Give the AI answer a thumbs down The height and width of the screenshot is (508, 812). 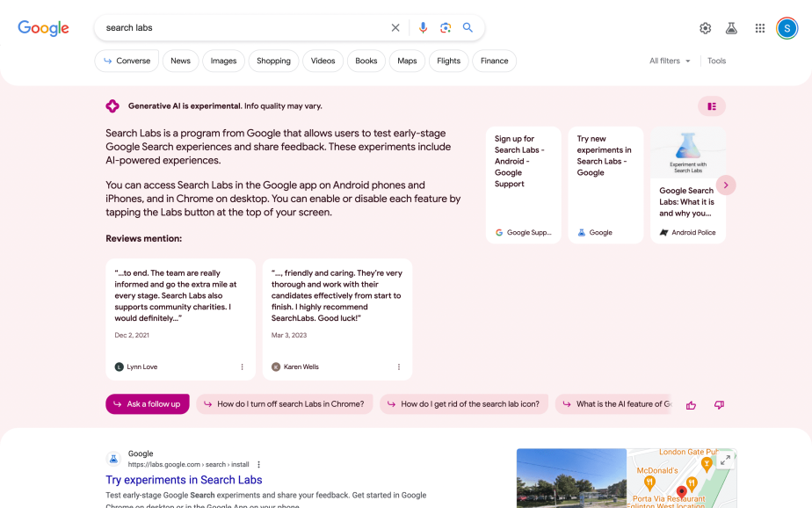tap(719, 404)
